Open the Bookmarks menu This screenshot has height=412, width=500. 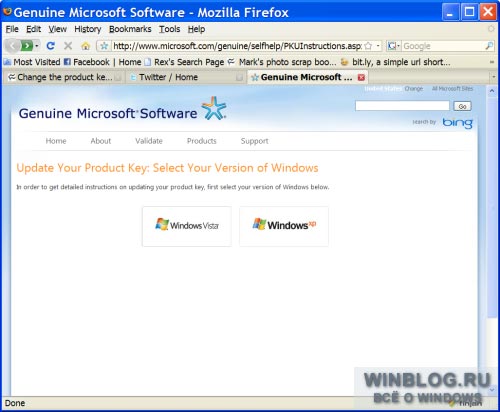tap(130, 29)
